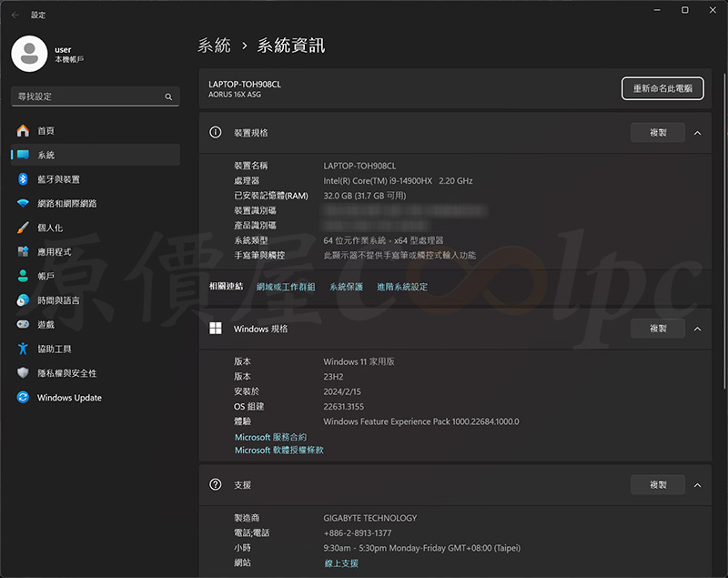Viewport: 728px width, 578px height.
Task: Select 藍牙與裝置 in the sidebar
Action: 96,179
